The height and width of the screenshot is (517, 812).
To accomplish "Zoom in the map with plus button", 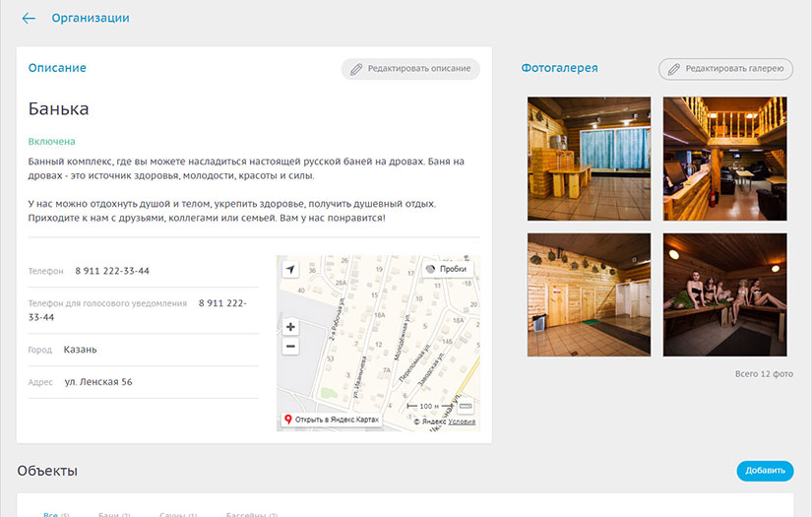I will pos(290,326).
